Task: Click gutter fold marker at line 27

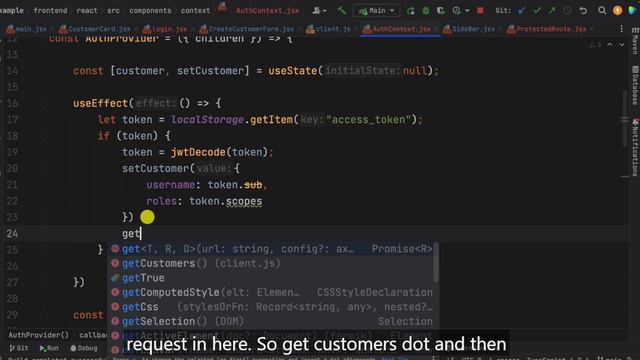Action: (44, 282)
